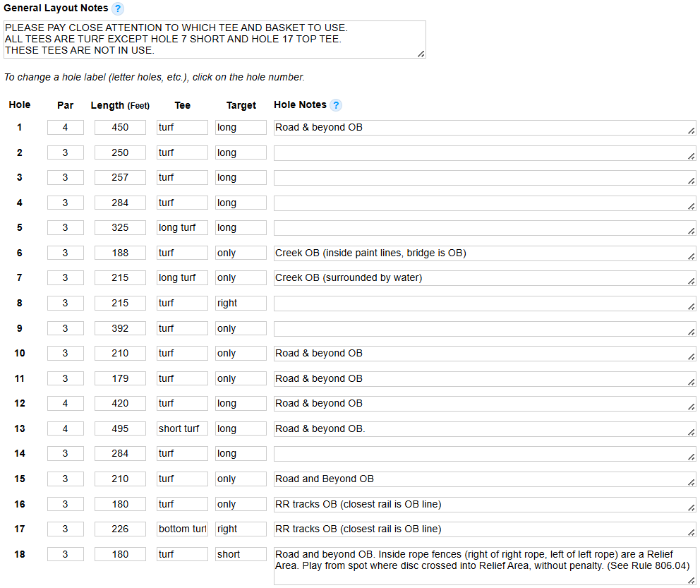The height and width of the screenshot is (588, 700).
Task: Click hole number 13 label link
Action: [20, 428]
